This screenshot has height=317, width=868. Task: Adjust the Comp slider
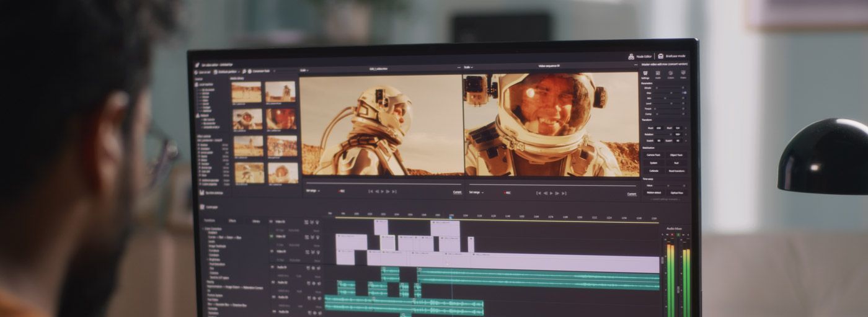670,114
